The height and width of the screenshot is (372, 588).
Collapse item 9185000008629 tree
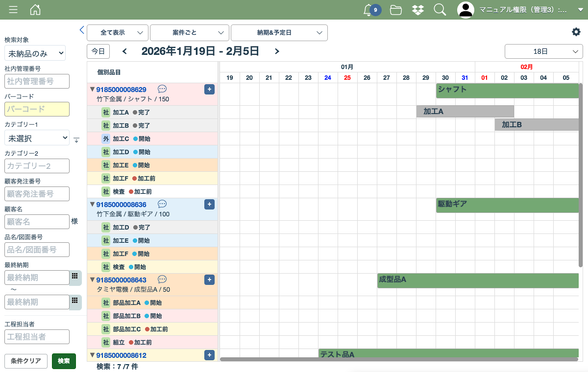coord(92,90)
